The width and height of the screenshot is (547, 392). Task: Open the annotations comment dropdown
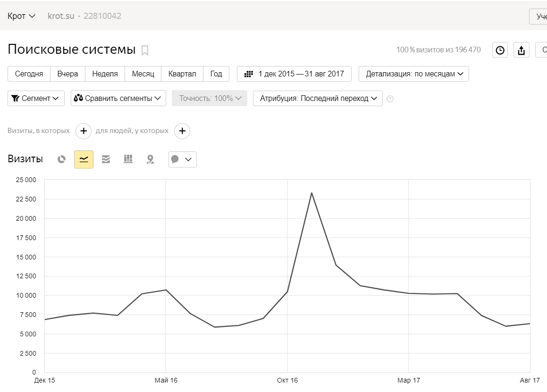pyautogui.click(x=182, y=159)
